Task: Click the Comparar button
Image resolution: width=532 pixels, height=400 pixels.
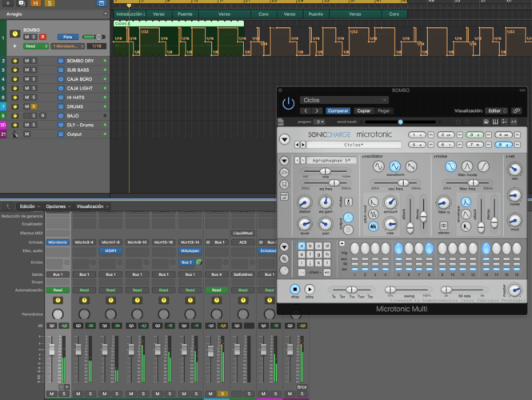Action: pyautogui.click(x=338, y=111)
